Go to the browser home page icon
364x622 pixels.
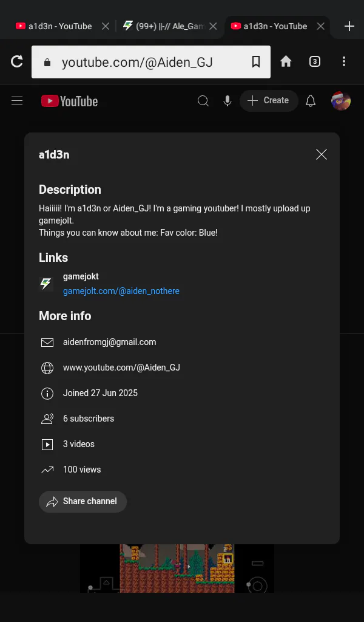click(x=286, y=61)
